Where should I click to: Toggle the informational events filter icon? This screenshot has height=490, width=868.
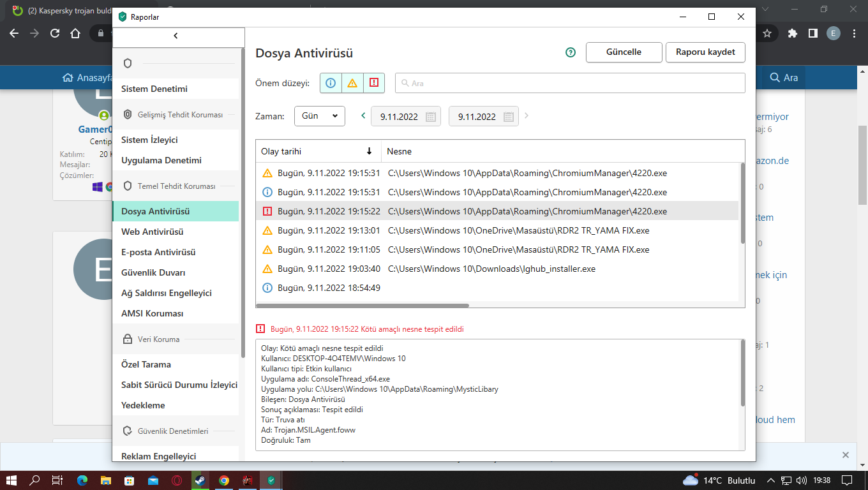(331, 83)
